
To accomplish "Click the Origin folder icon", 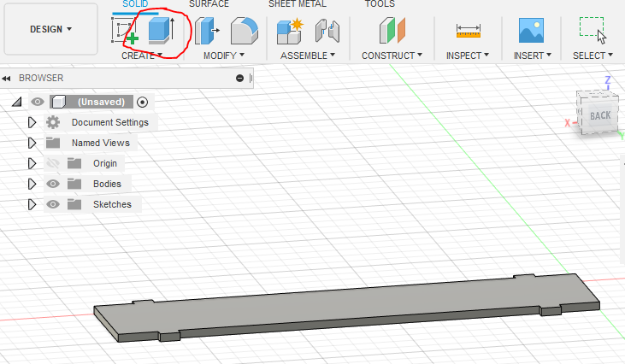I will point(74,163).
